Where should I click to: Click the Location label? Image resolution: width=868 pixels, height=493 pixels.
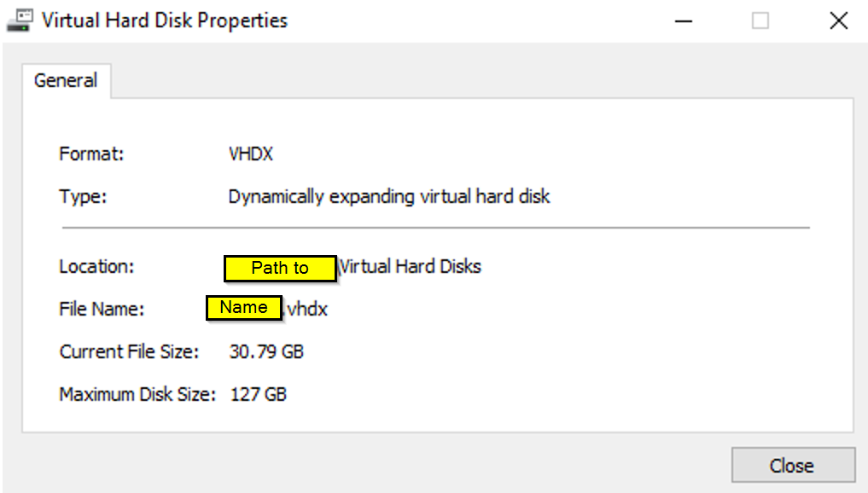(96, 266)
